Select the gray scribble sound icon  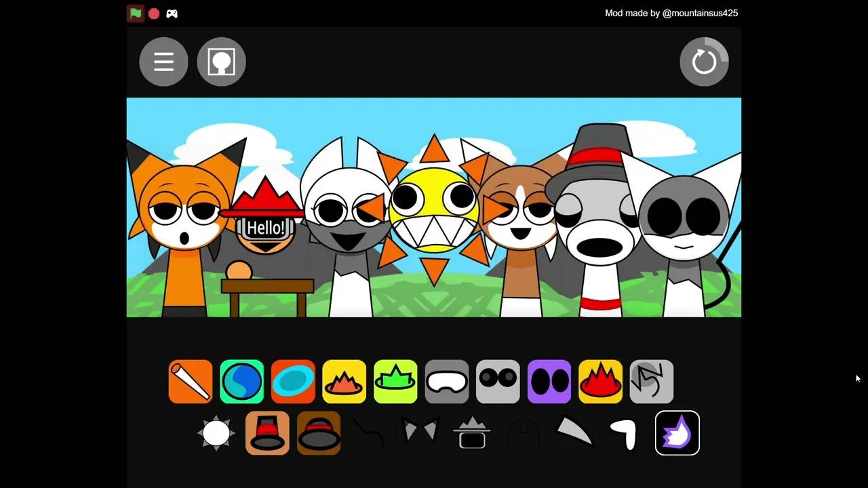pos(652,382)
